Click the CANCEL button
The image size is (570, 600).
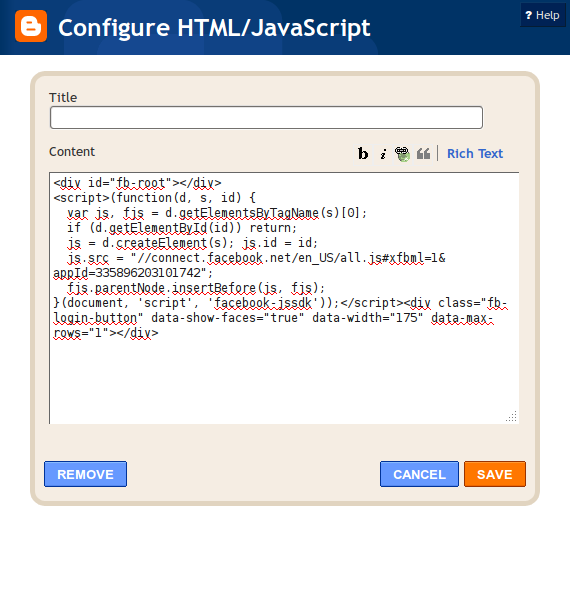419,474
